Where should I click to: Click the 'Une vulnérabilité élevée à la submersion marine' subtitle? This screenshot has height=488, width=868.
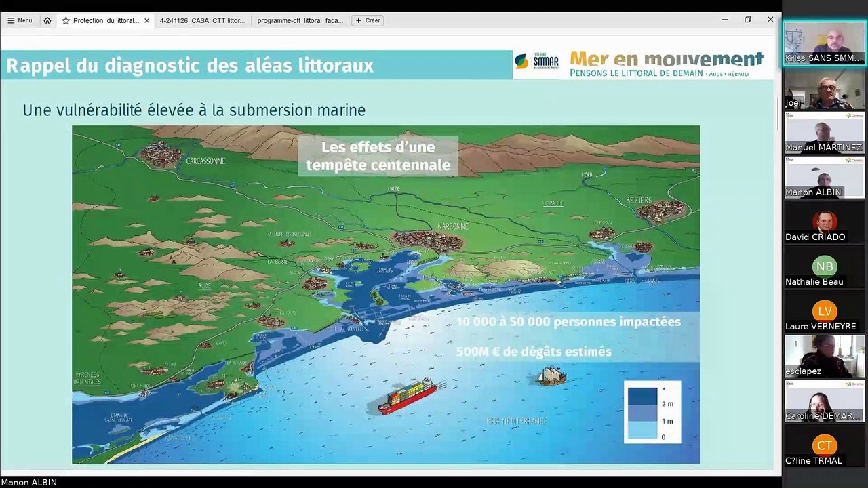[x=194, y=110]
